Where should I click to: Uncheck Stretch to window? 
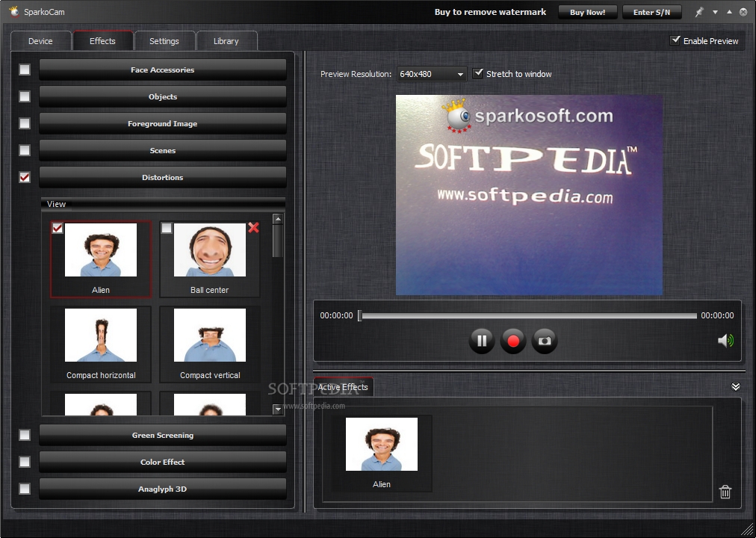point(478,73)
